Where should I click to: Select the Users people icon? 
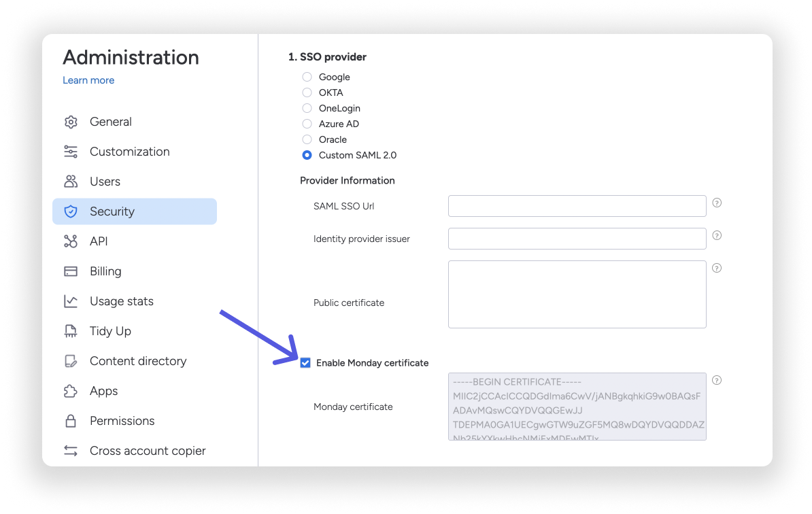[71, 182]
